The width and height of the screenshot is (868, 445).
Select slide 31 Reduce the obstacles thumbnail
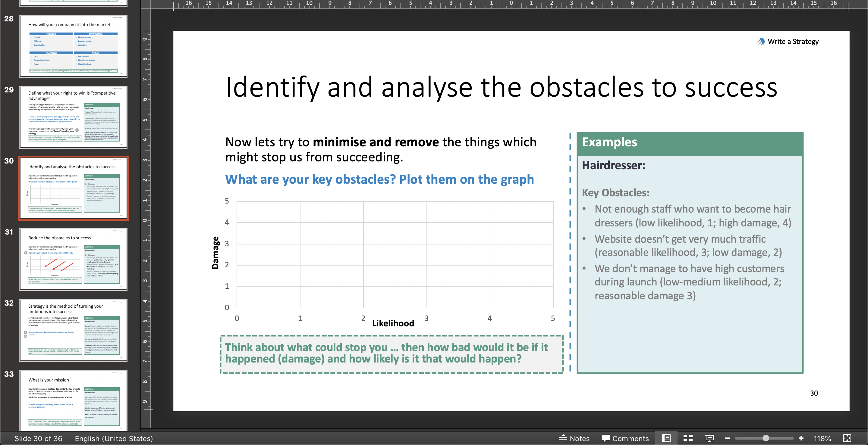73,259
